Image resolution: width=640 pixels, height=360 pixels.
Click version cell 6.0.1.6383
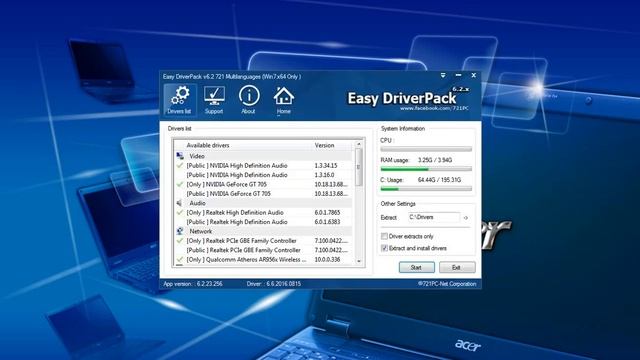point(327,222)
